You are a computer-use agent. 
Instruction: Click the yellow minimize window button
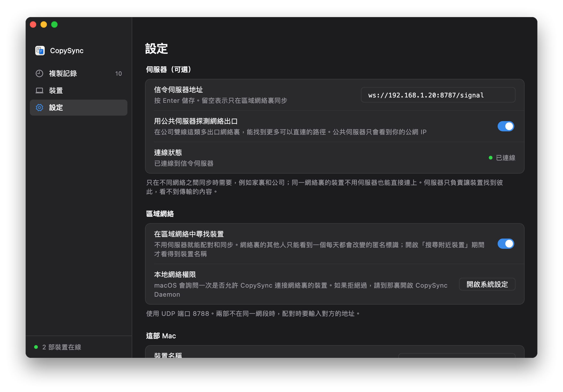pyautogui.click(x=44, y=24)
